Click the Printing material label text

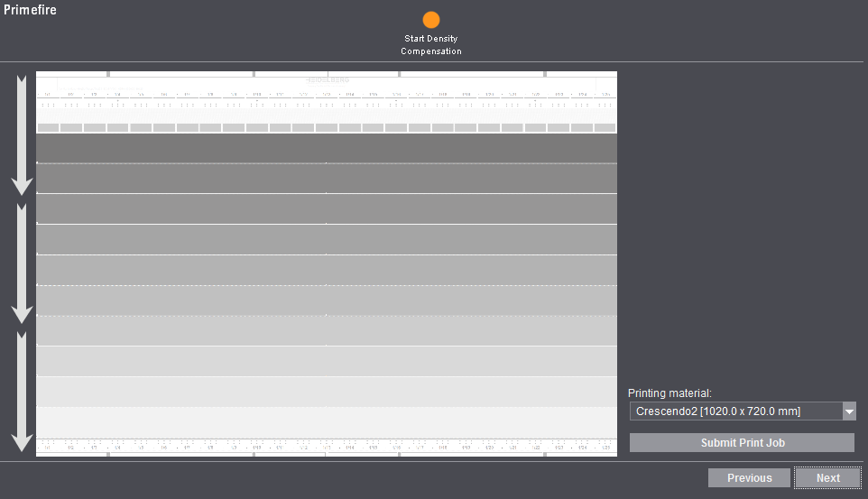669,393
